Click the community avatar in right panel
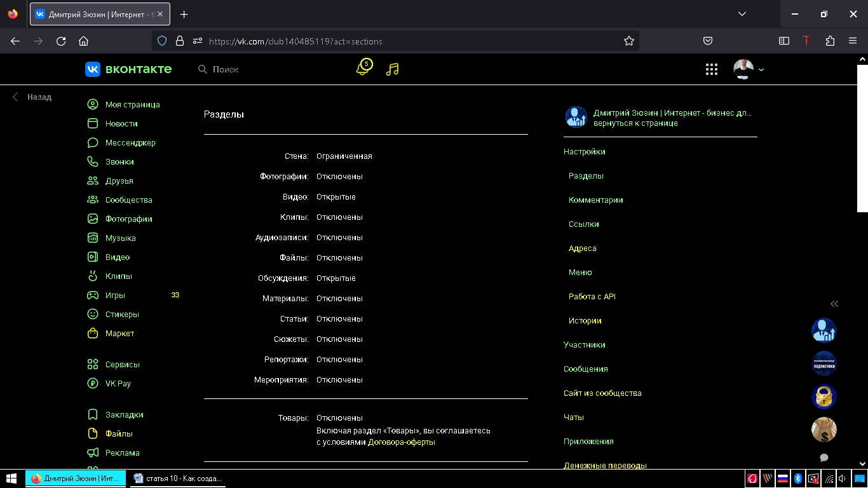Image resolution: width=868 pixels, height=488 pixels. 576,117
